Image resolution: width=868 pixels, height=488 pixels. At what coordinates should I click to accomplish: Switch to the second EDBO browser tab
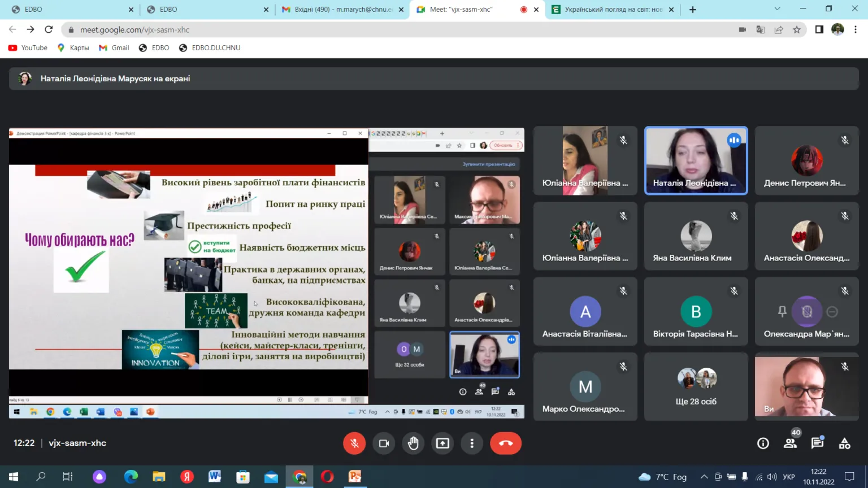(206, 10)
